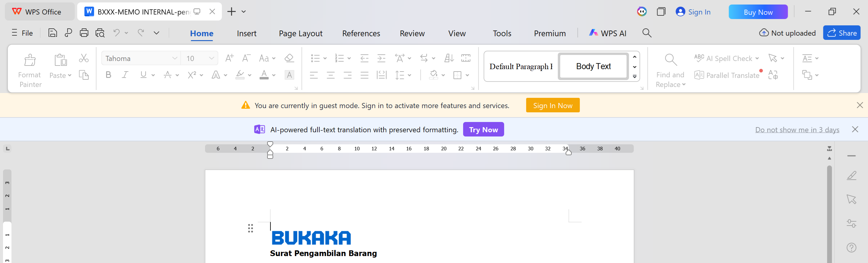Open the text highlight color picker
This screenshot has height=263, width=868.
click(x=250, y=75)
